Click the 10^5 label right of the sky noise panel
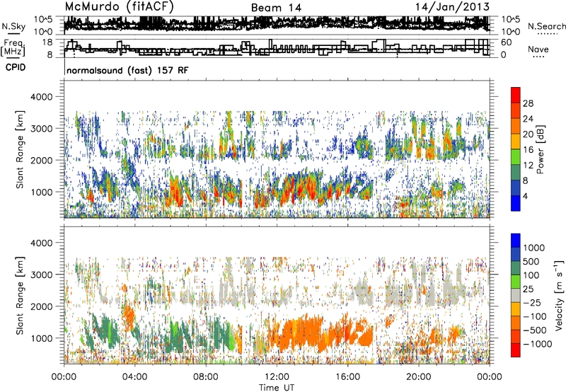 [x=511, y=19]
